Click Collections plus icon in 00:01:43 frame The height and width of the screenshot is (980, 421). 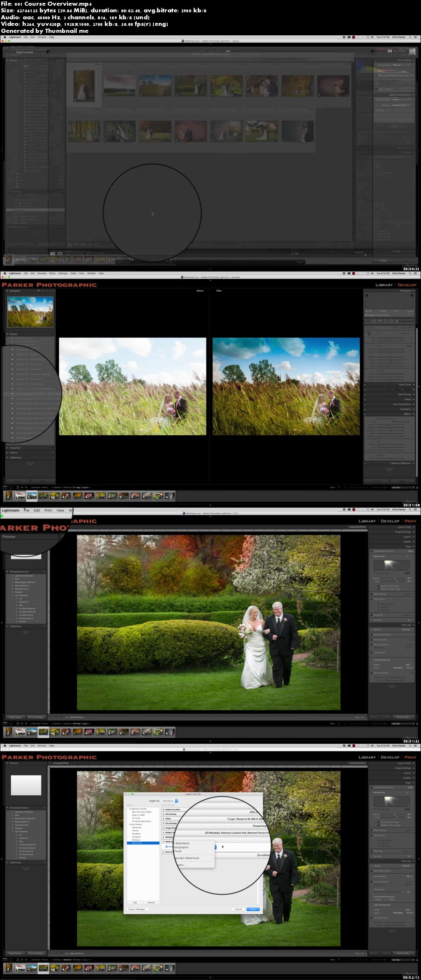click(x=44, y=626)
